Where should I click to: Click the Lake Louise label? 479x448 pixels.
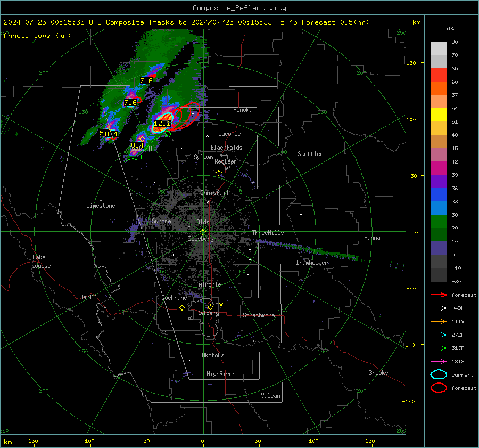click(41, 262)
